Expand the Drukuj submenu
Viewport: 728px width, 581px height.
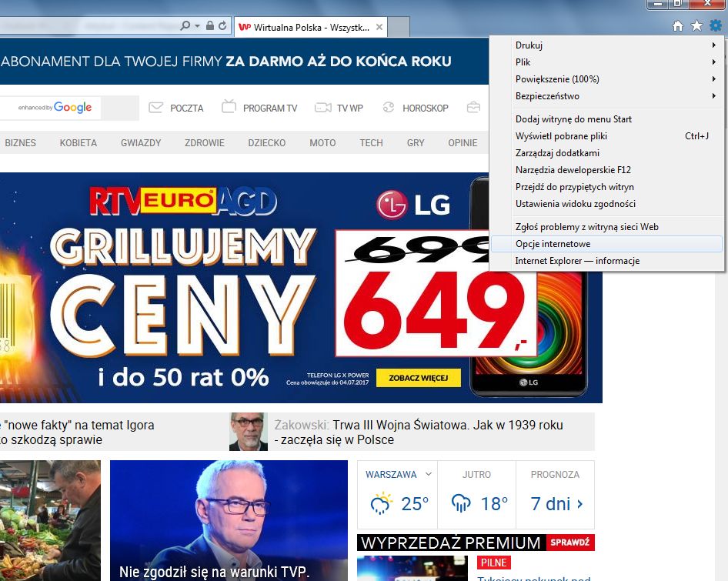606,45
